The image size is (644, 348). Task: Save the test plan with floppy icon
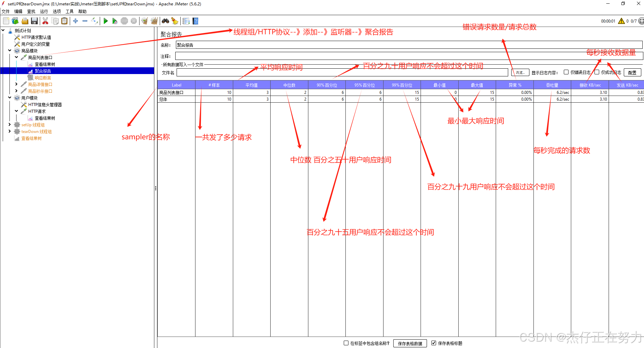click(x=34, y=21)
